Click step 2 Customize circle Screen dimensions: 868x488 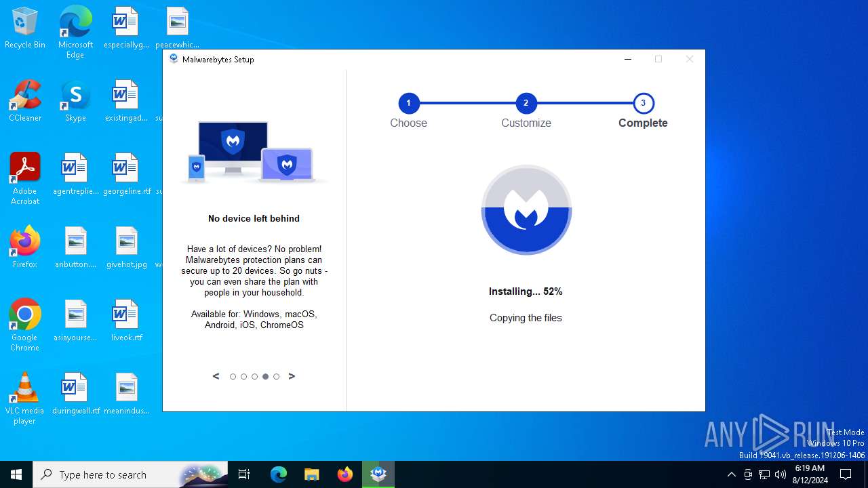(526, 103)
